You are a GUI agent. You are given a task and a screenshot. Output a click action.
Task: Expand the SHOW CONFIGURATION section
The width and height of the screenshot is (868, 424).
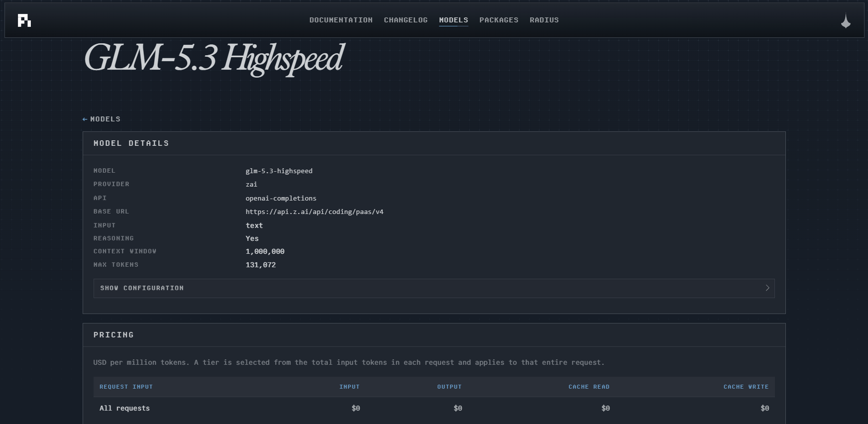click(434, 288)
